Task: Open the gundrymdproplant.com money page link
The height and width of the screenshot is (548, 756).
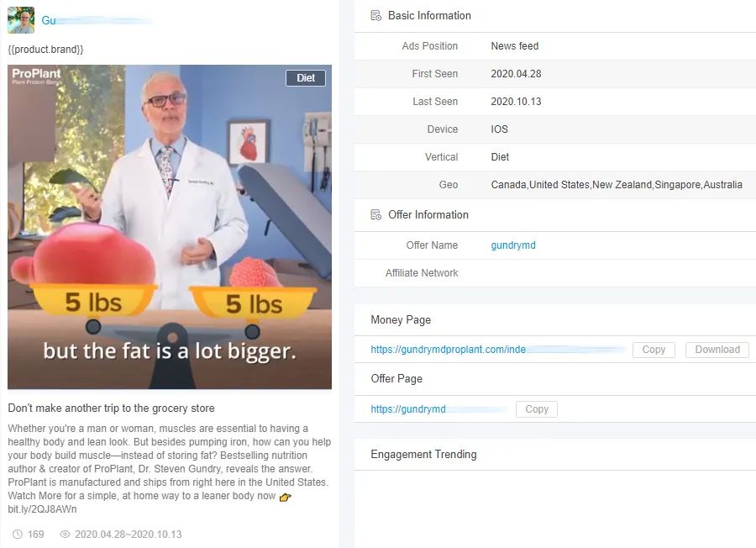Action: click(496, 350)
